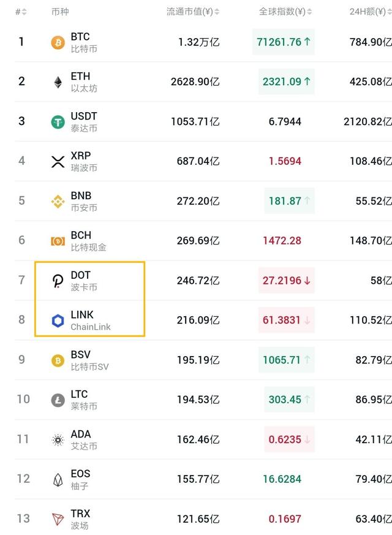The image size is (392, 535).
Task: Sort by rank number column arrows
Action: [x=24, y=12]
